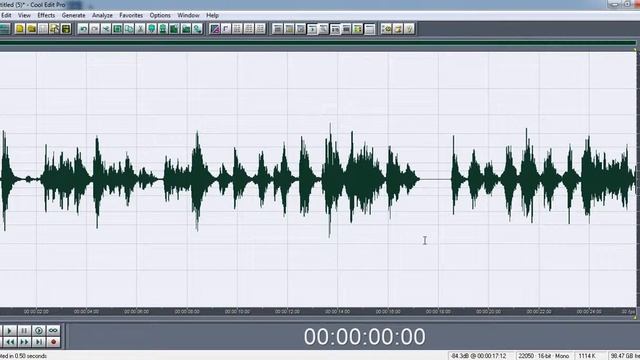Open the Window menu

(x=188, y=15)
